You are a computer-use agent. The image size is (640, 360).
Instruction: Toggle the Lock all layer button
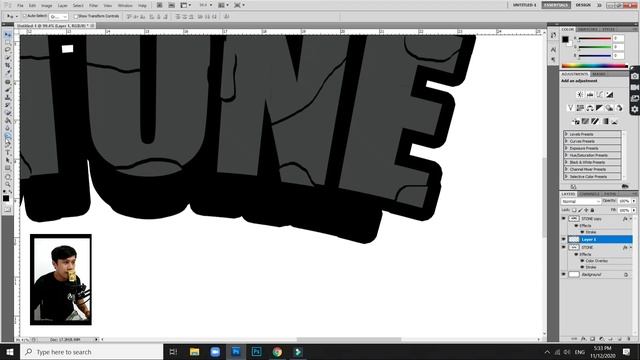coord(593,210)
